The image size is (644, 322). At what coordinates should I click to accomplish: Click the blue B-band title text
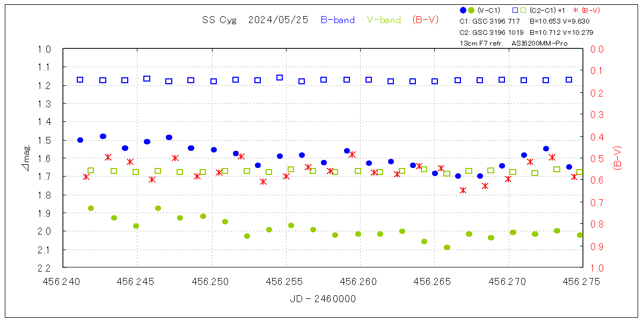coord(338,20)
